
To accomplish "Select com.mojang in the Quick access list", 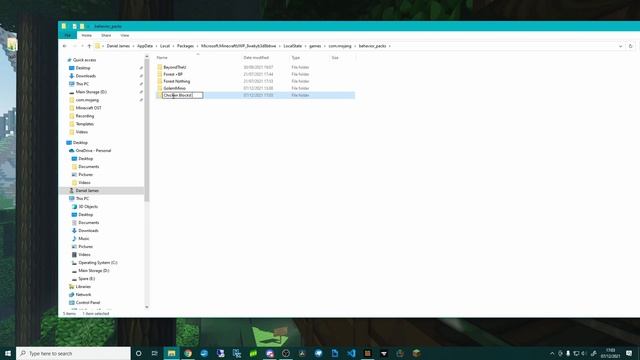I will click(87, 100).
